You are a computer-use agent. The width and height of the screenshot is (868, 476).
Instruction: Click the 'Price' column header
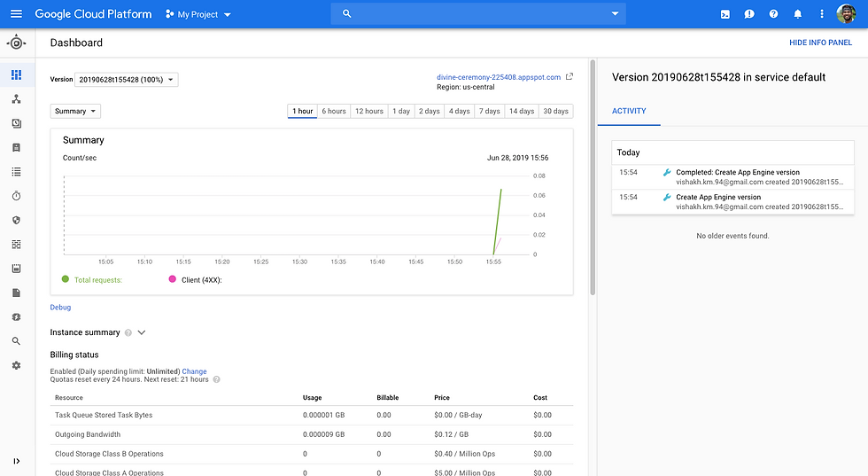(x=442, y=398)
